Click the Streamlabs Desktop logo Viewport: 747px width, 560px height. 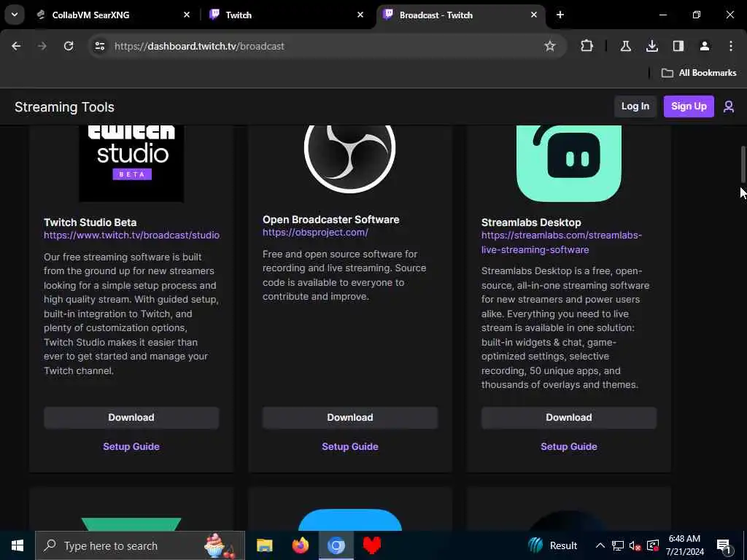tap(569, 163)
